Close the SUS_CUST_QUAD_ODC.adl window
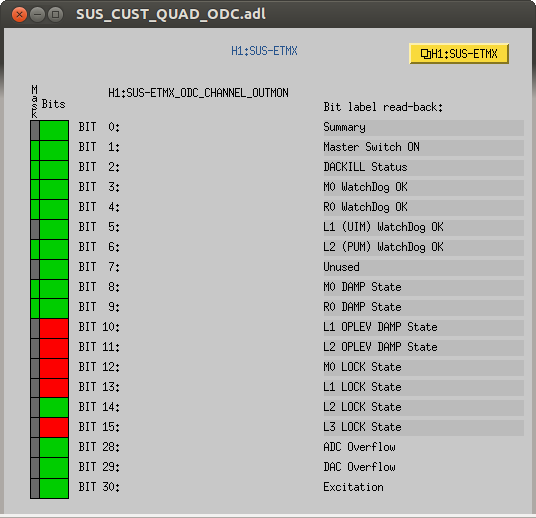The width and height of the screenshot is (536, 518). click(x=19, y=15)
